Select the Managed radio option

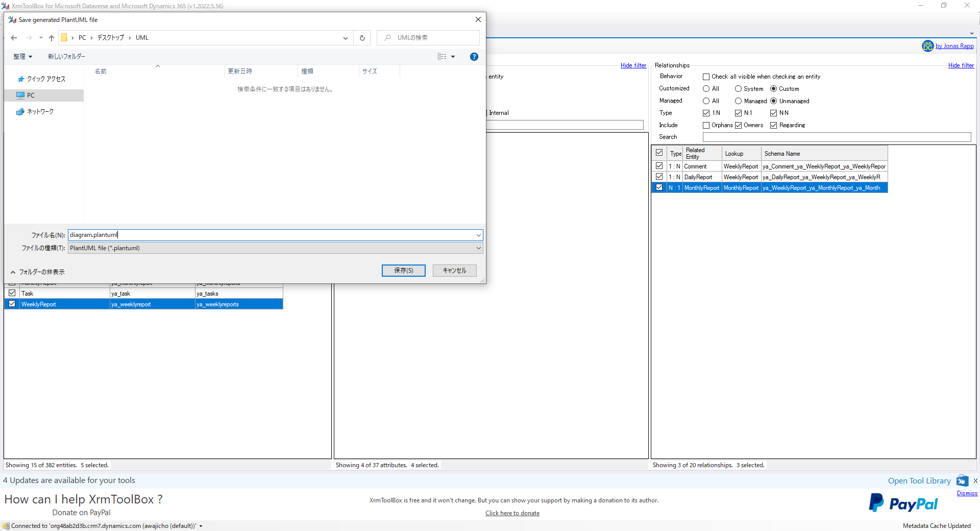pyautogui.click(x=738, y=101)
